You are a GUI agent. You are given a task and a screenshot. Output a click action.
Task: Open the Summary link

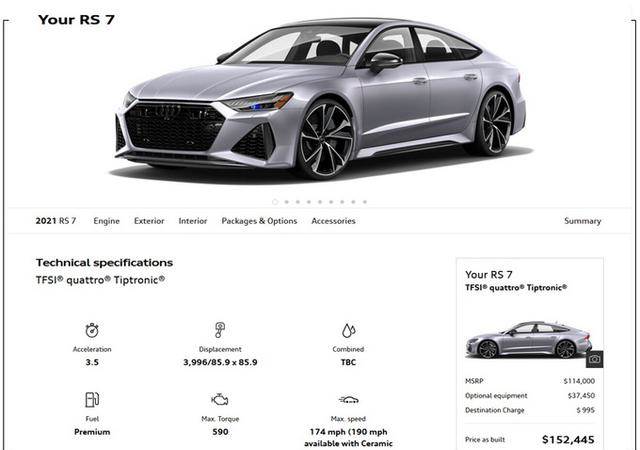(x=582, y=221)
